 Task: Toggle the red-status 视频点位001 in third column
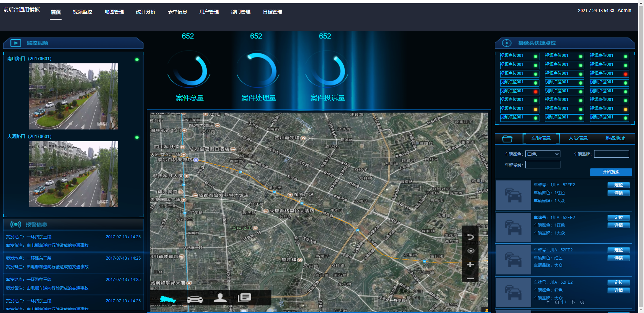pyautogui.click(x=609, y=74)
